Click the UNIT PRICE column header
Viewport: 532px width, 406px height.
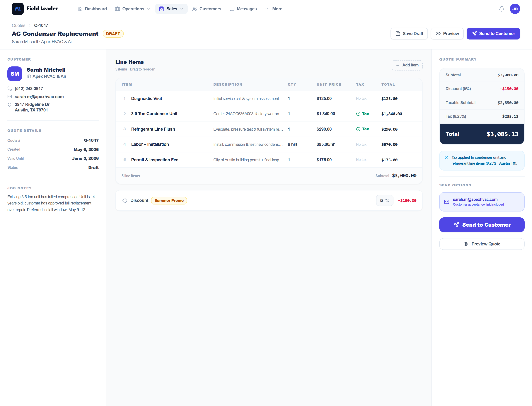click(x=329, y=84)
